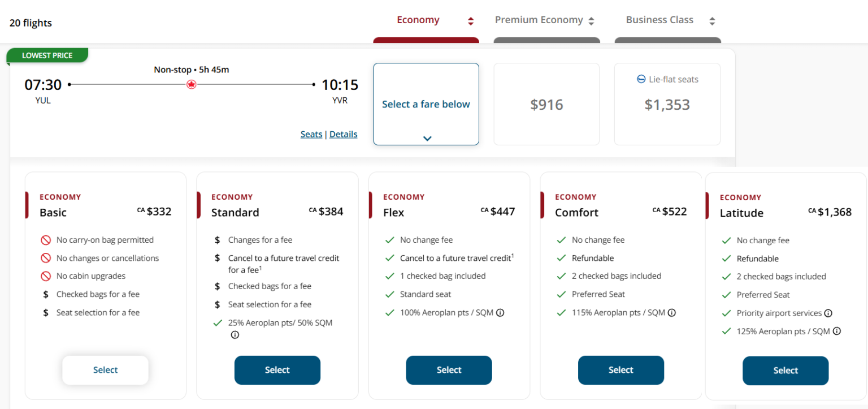Image resolution: width=868 pixels, height=409 pixels.
Task: Click info icon beside 115% Aeroplan pts on Comfort
Action: coord(671,312)
